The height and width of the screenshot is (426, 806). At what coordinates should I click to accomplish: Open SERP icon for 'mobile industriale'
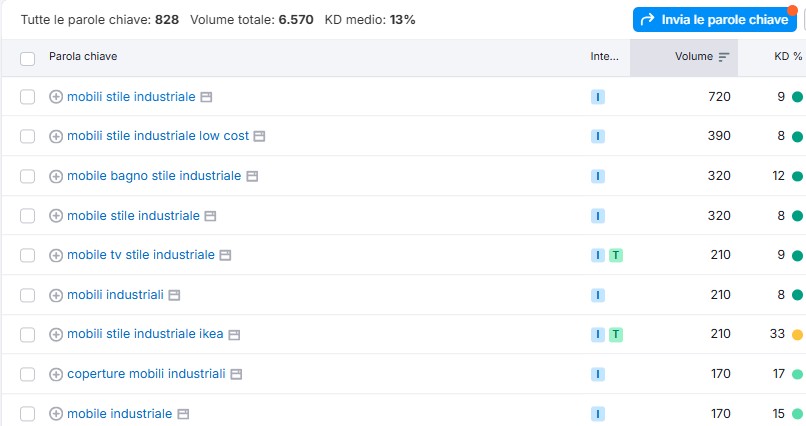pyautogui.click(x=183, y=414)
